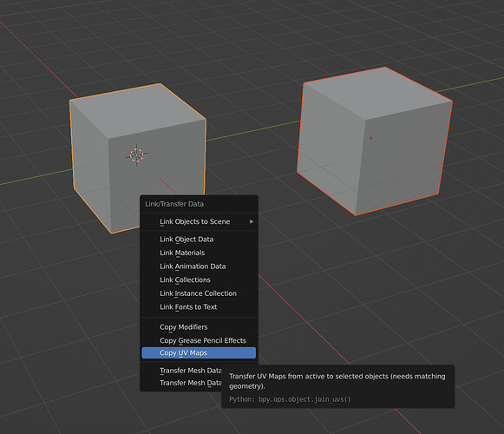Image resolution: width=504 pixels, height=434 pixels.
Task: Click the 3D cursor on the left cube
Action: pyautogui.click(x=136, y=155)
